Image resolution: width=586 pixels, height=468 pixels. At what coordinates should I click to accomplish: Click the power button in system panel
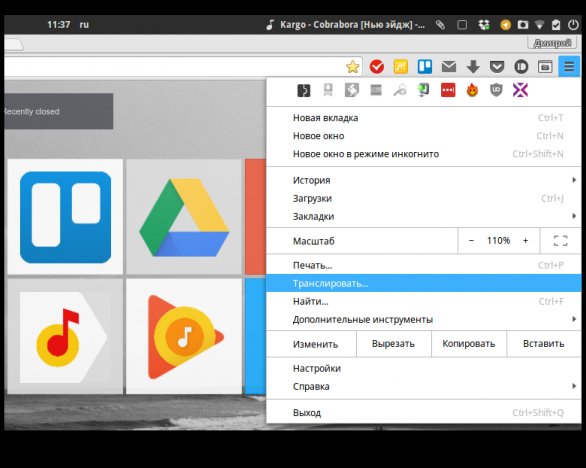(x=573, y=25)
